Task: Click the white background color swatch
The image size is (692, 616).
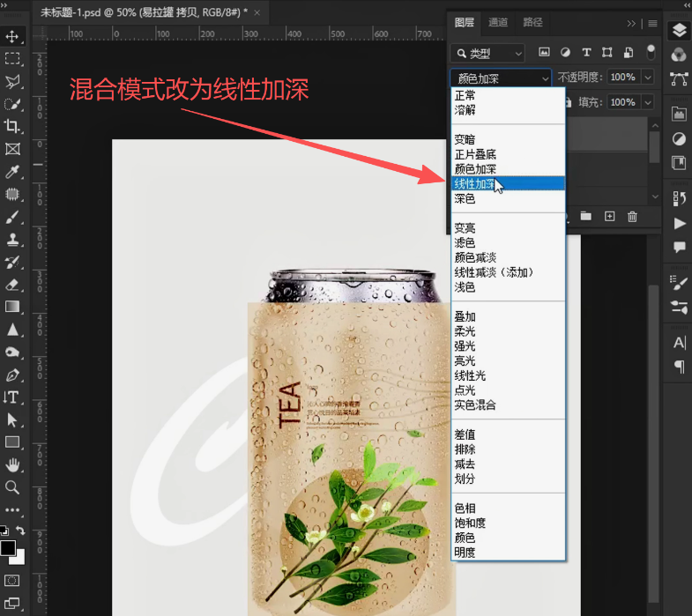Action: (19, 558)
